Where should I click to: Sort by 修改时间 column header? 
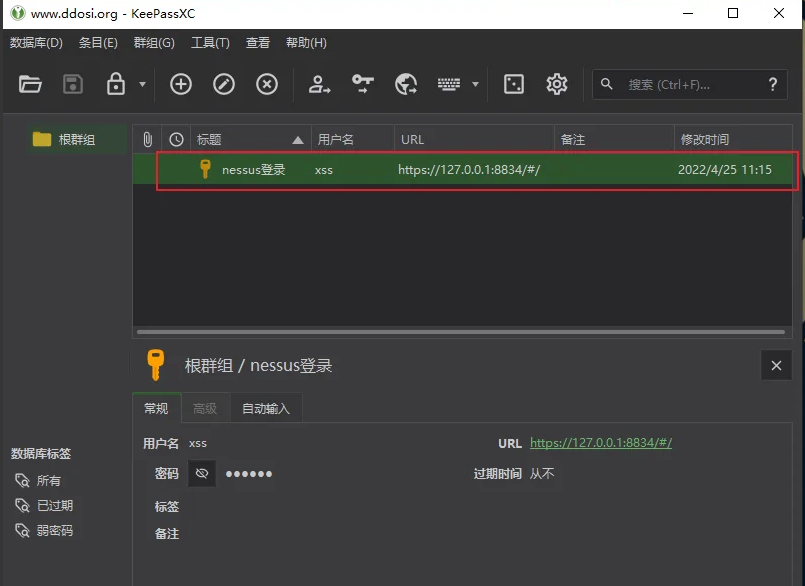pyautogui.click(x=733, y=139)
